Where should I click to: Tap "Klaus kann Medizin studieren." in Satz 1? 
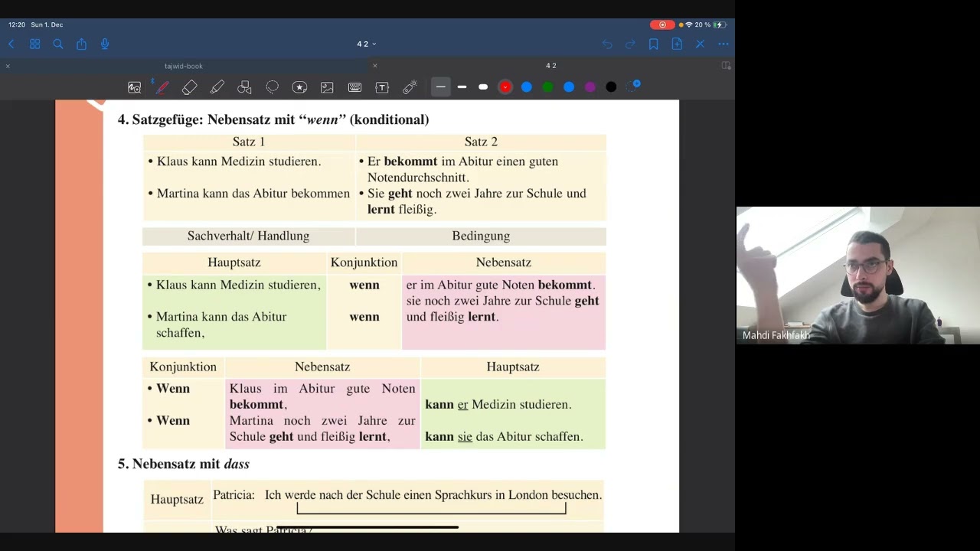click(239, 161)
